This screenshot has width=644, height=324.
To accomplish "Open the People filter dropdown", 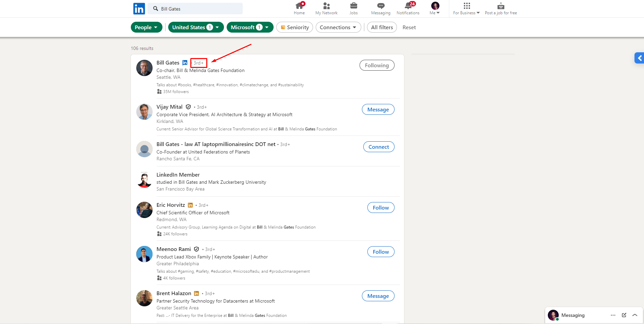I will click(x=146, y=27).
